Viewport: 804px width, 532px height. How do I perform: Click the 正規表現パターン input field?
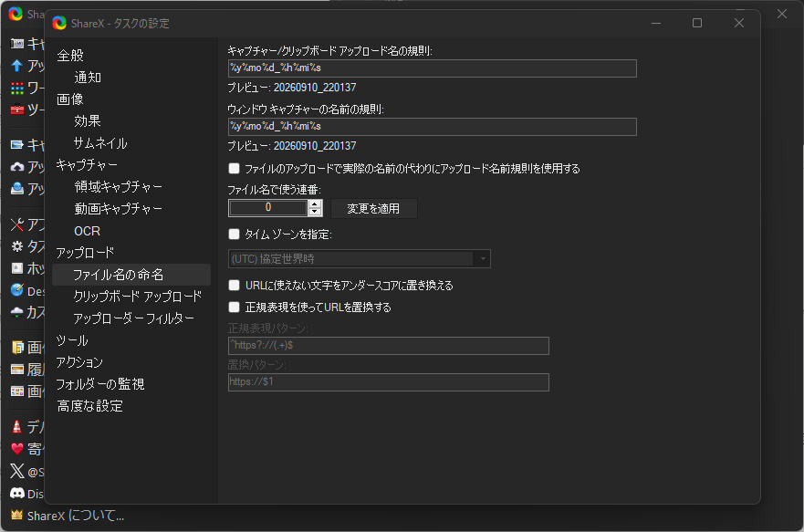[x=389, y=346]
